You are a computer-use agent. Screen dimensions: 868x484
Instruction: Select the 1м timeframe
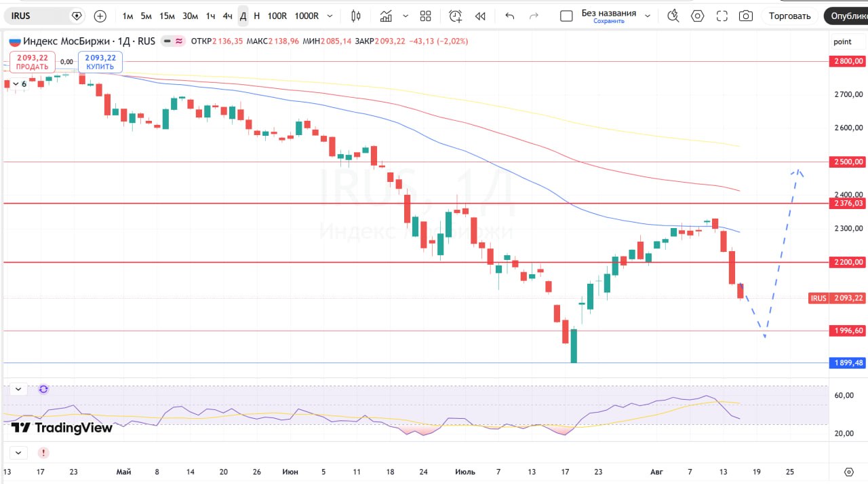(127, 16)
